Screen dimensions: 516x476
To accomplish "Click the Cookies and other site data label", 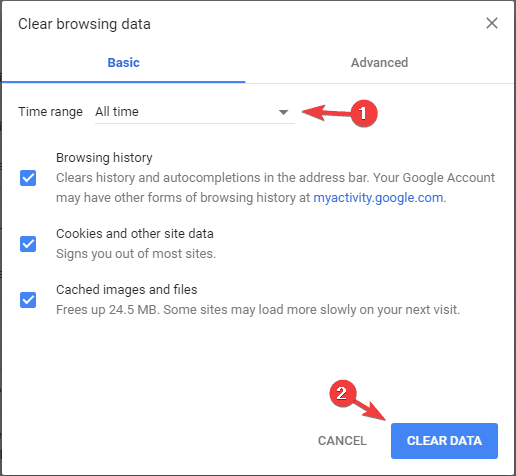I will coord(135,234).
